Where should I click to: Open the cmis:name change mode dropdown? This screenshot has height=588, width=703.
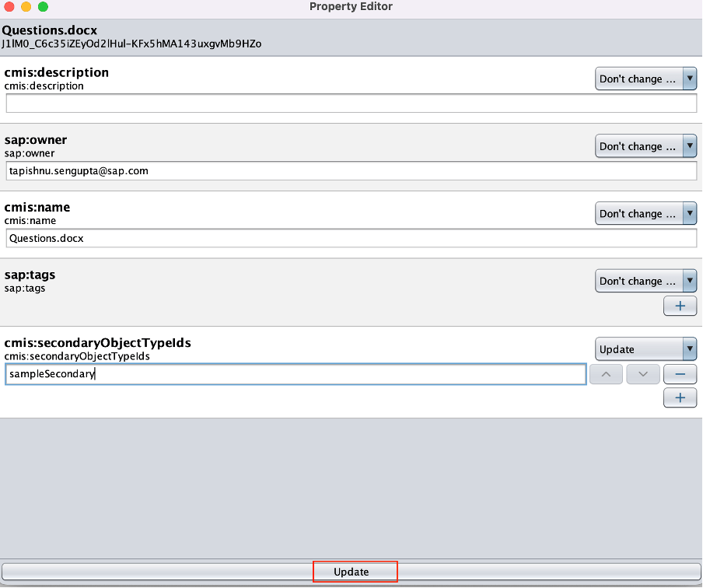click(x=645, y=213)
